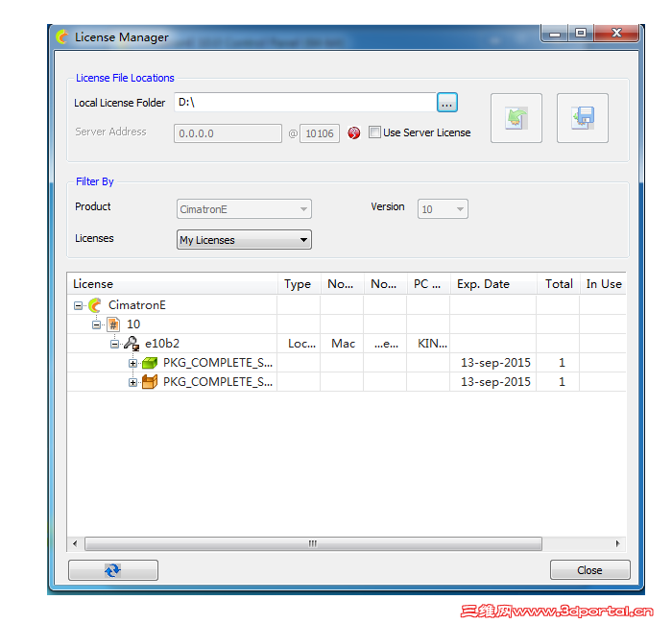Open the My Licenses filter dropdown
This screenshot has height=624, width=672.
(x=244, y=240)
